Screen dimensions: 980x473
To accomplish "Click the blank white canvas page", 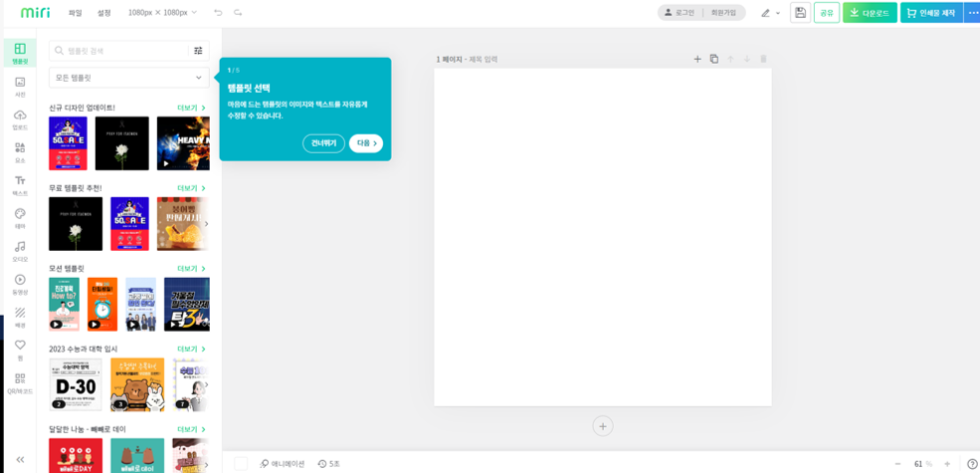I will (603, 237).
